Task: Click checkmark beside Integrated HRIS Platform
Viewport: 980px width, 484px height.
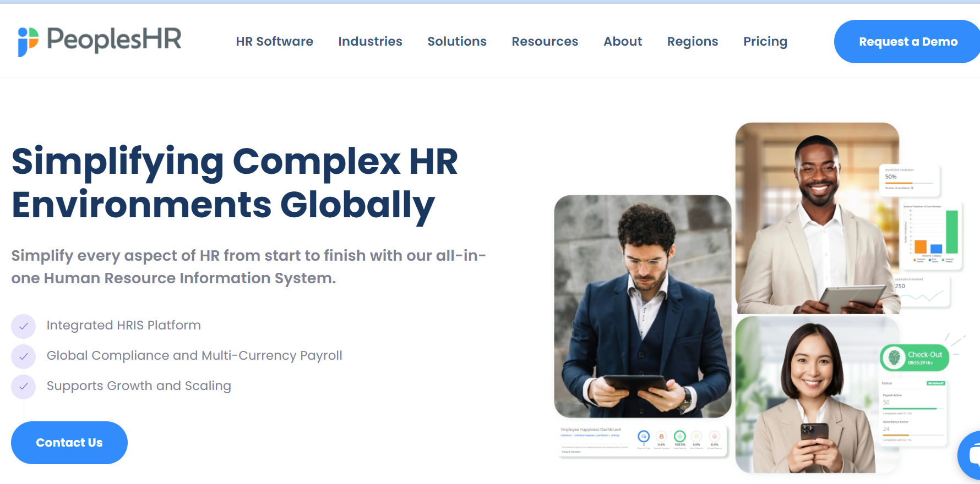Action: coord(23,326)
